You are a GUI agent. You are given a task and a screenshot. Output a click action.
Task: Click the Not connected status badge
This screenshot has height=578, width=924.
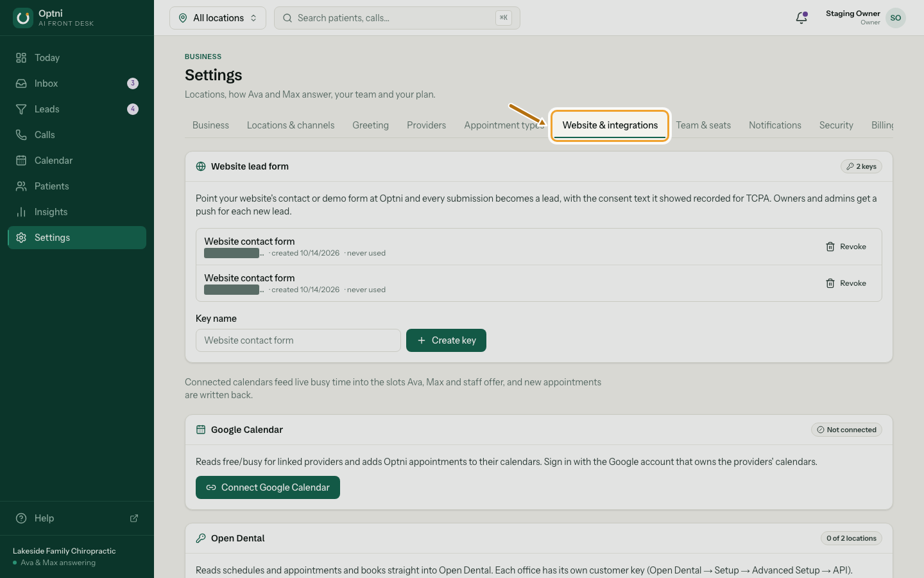tap(846, 430)
